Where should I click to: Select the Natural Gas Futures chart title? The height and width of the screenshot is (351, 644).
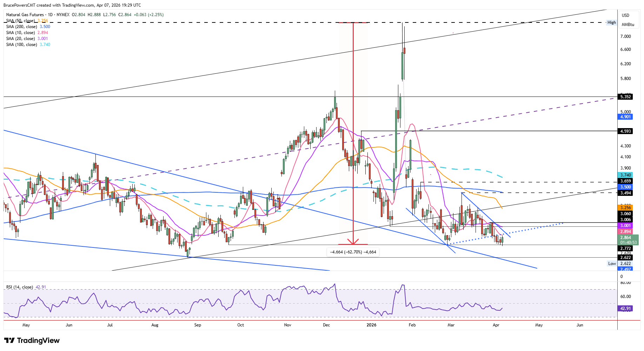click(25, 15)
